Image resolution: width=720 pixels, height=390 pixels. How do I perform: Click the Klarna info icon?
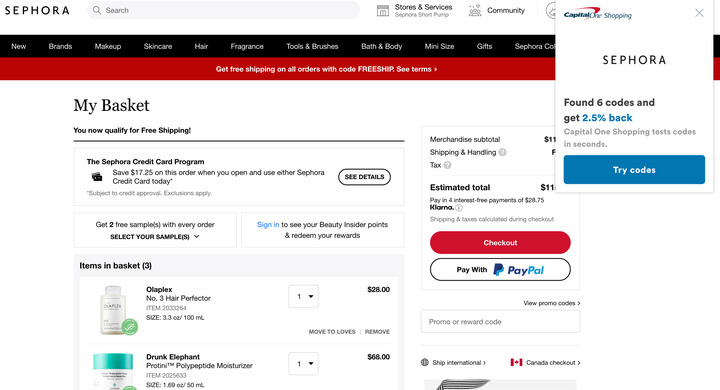459,208
